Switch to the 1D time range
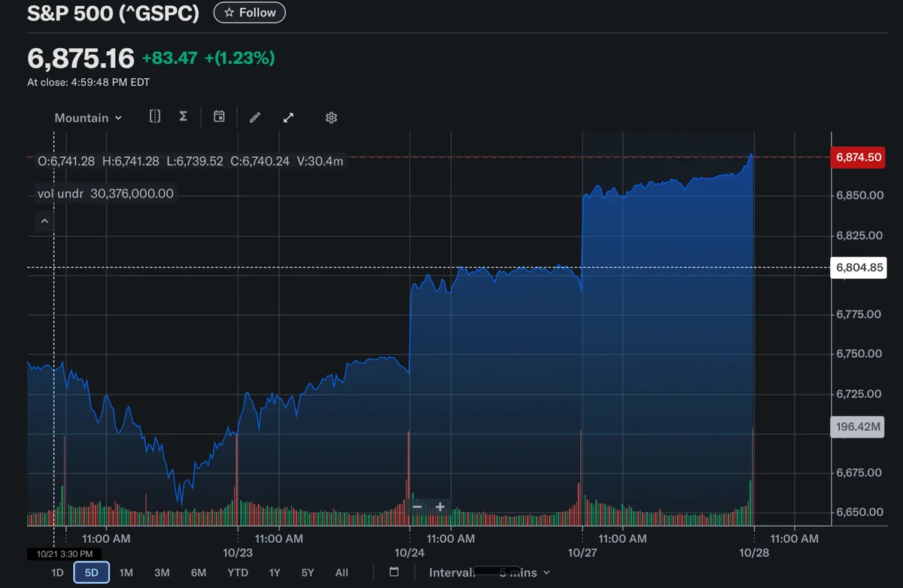 (57, 572)
